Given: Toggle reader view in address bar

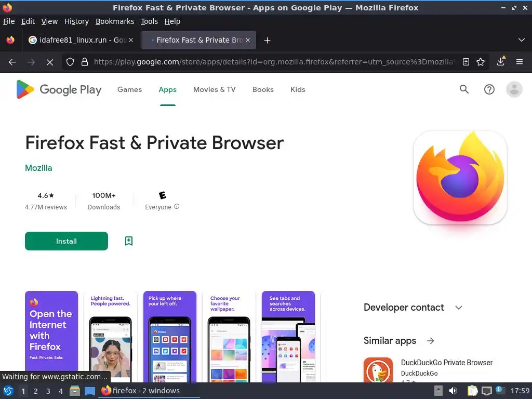Looking at the screenshot, I should pos(466,62).
